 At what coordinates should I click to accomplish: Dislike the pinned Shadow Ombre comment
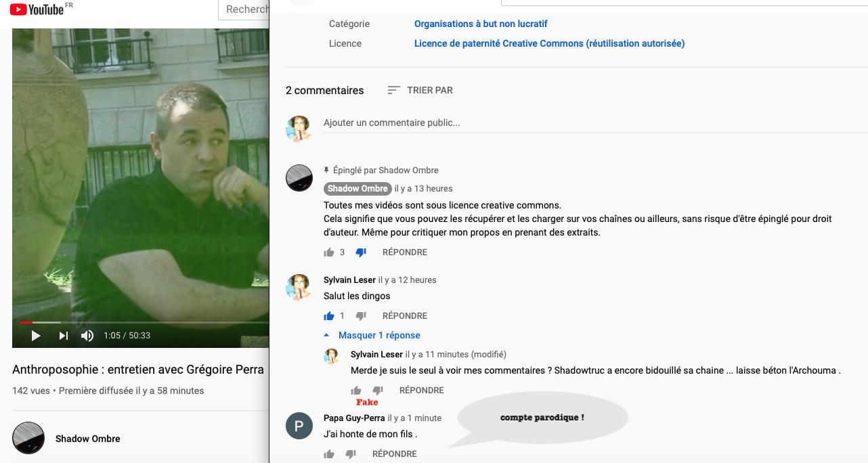coord(361,252)
